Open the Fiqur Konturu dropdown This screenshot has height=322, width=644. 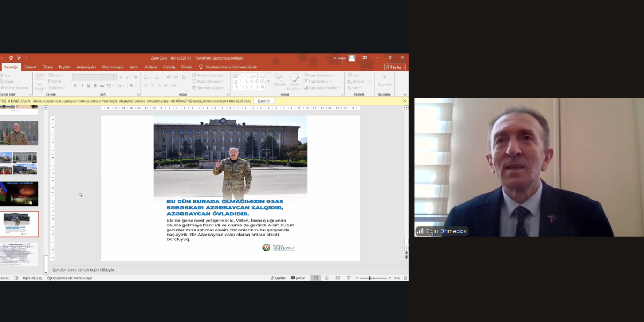click(319, 82)
